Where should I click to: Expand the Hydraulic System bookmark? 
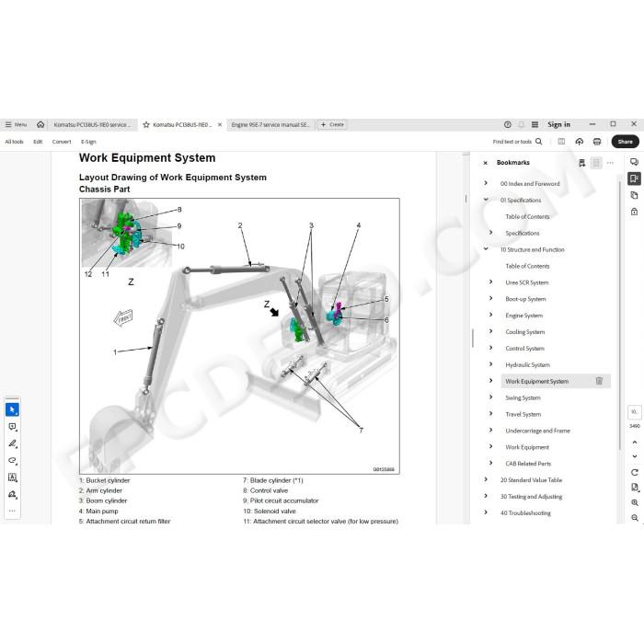click(490, 364)
